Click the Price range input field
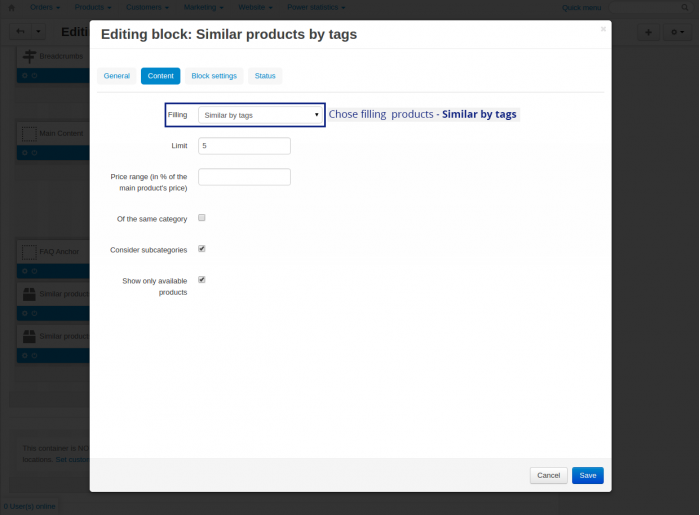 coord(244,177)
